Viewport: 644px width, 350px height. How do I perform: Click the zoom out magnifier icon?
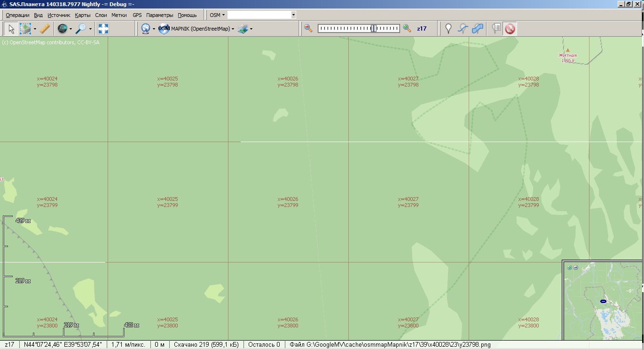click(x=308, y=28)
